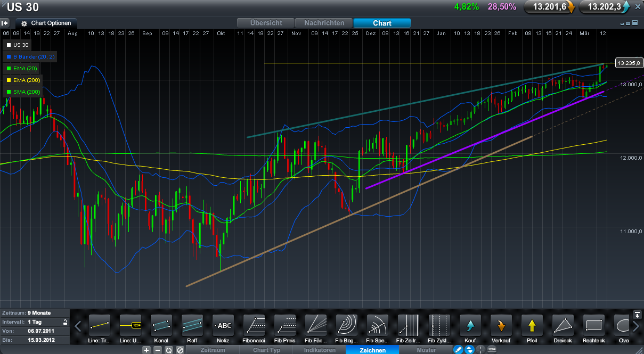The image size is (644, 354).
Task: Set chart to medium size layout
Action: [628, 23]
